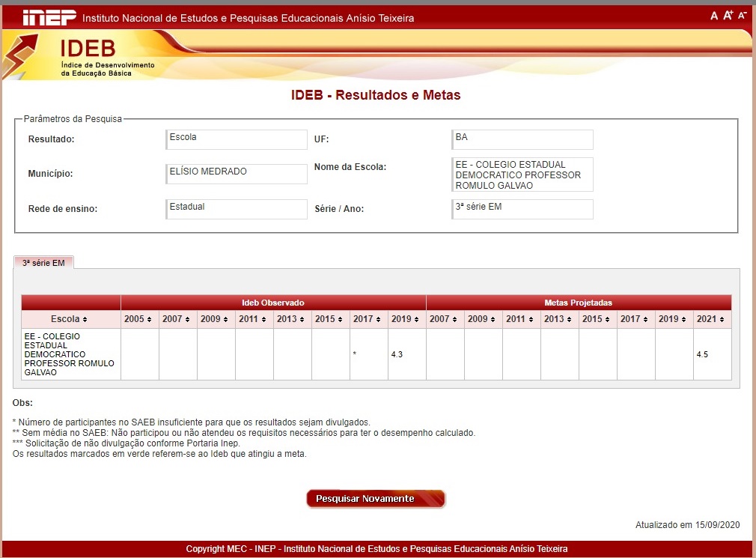Click the Obs: label
Viewport: 756px width, 558px height.
(x=22, y=403)
